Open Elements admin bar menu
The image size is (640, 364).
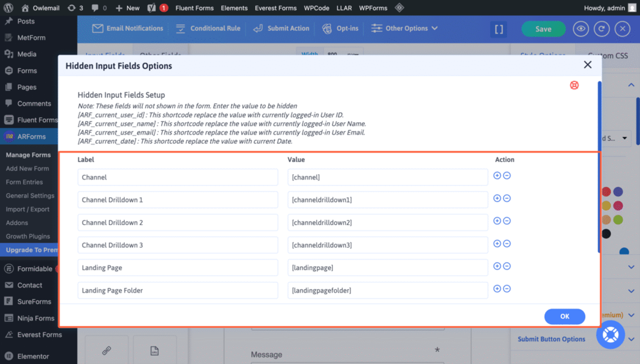pyautogui.click(x=234, y=8)
